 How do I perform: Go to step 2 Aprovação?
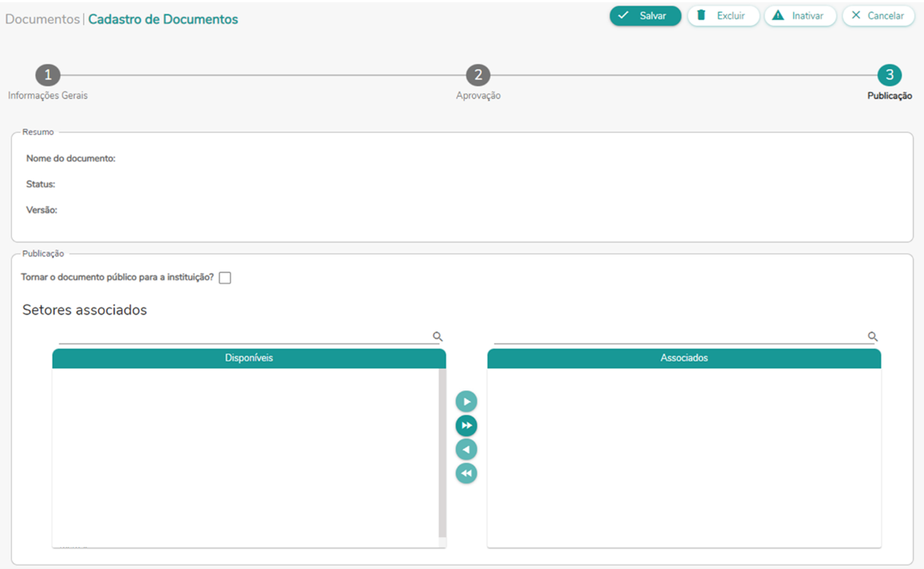[478, 75]
